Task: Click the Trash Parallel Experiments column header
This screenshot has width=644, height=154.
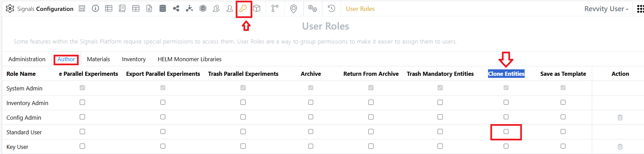Action: (x=243, y=74)
